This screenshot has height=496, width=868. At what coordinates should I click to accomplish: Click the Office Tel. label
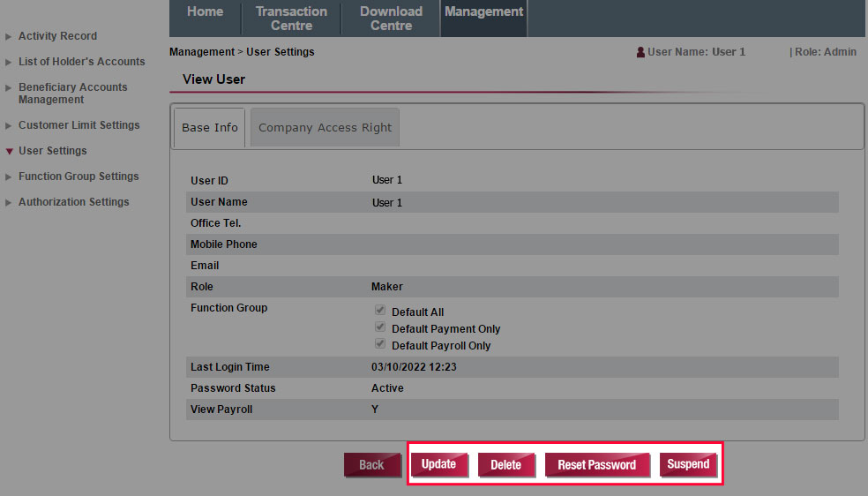coord(216,223)
